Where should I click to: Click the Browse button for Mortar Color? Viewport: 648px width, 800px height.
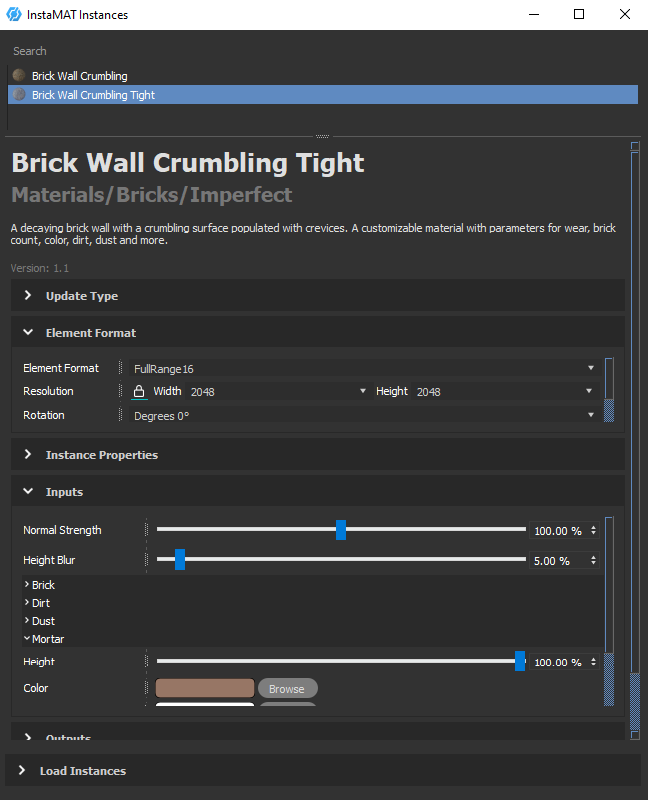287,688
